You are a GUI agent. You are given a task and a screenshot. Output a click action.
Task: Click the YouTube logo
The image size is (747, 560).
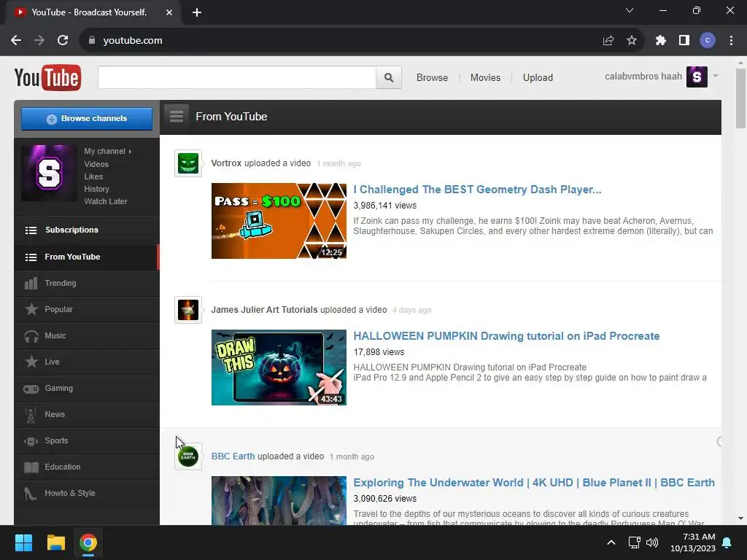click(x=47, y=77)
